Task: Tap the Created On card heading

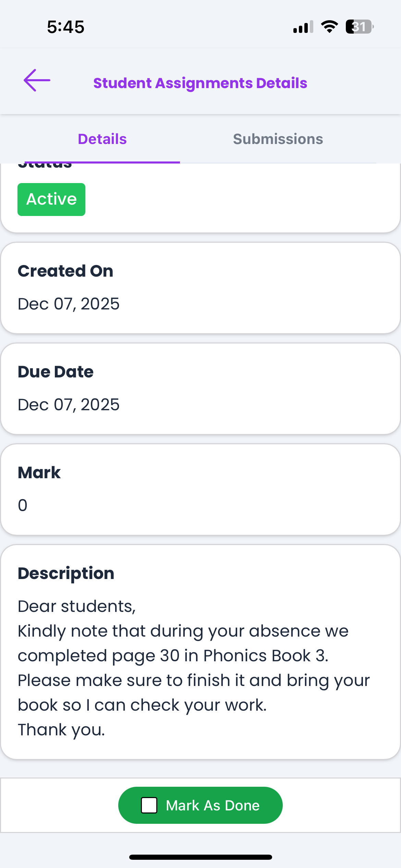Action: coord(65,271)
